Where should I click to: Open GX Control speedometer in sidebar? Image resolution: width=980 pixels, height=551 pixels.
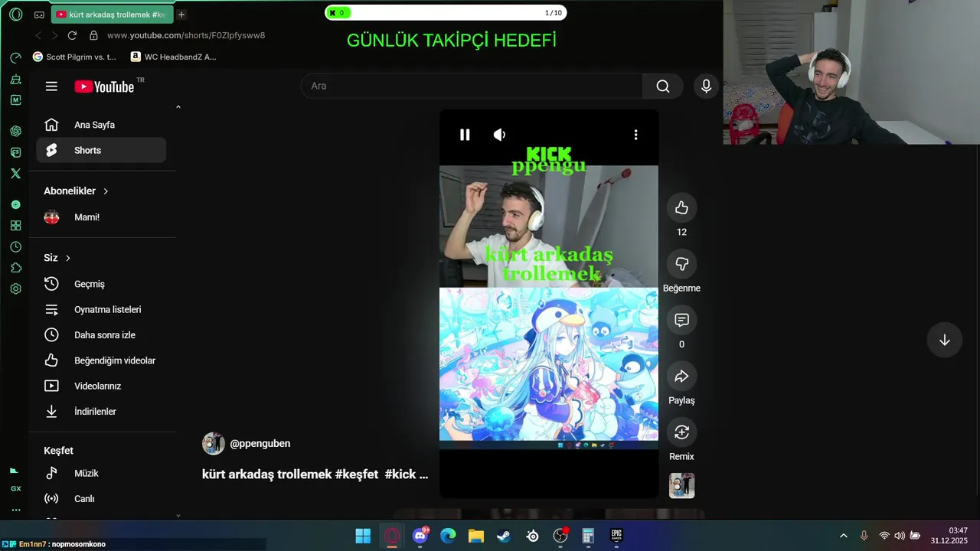(x=15, y=58)
